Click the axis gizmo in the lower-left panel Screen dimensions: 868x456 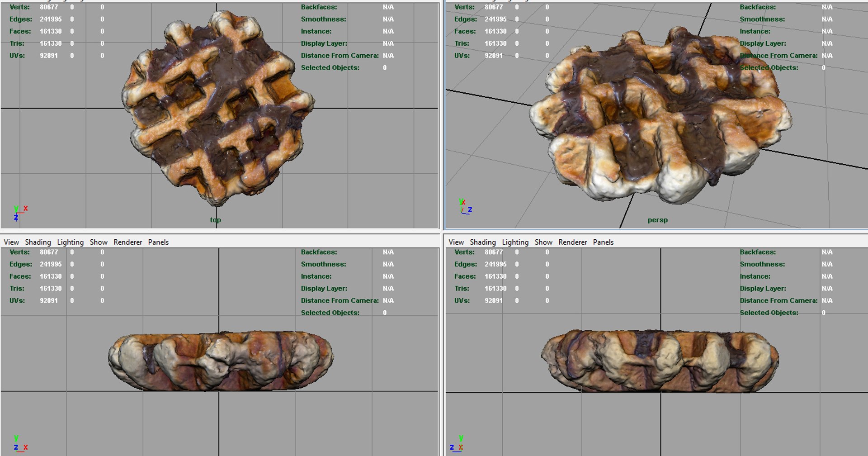[x=20, y=443]
